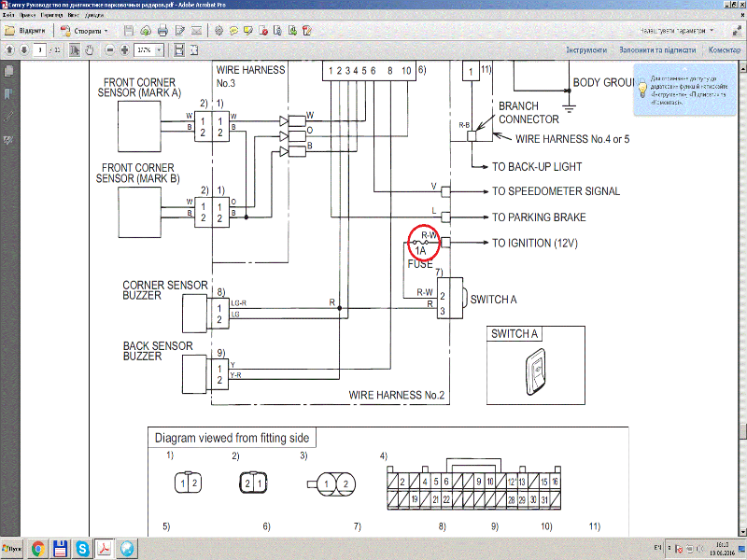
Task: Click the Save file toolbar icon
Action: coord(129,30)
